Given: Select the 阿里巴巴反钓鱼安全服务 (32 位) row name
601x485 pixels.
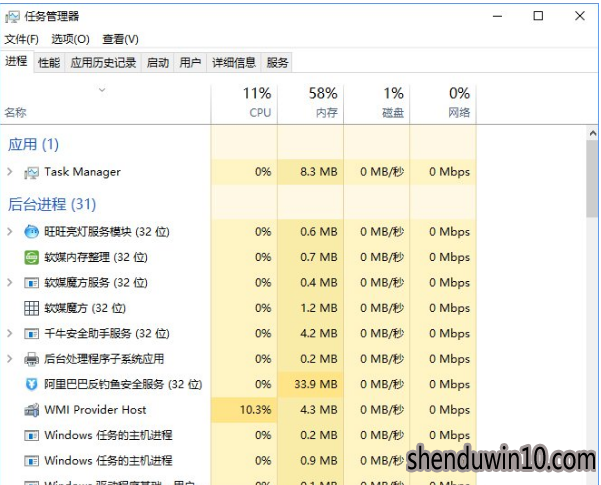Looking at the screenshot, I should click(x=123, y=384).
